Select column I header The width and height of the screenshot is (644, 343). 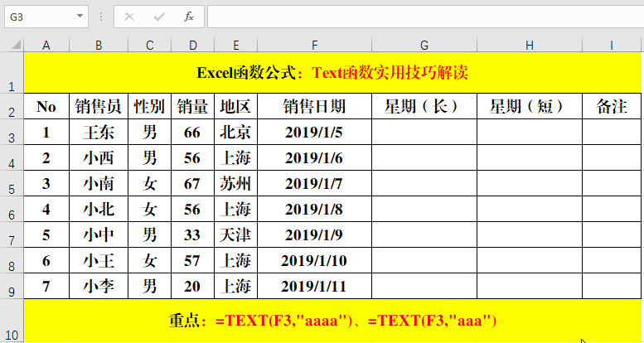pos(612,45)
